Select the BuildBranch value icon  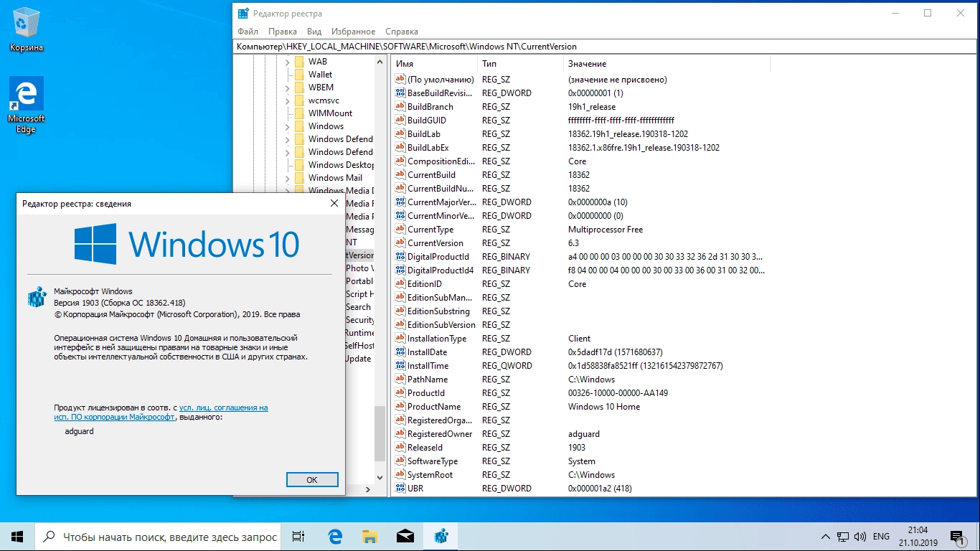pyautogui.click(x=400, y=107)
